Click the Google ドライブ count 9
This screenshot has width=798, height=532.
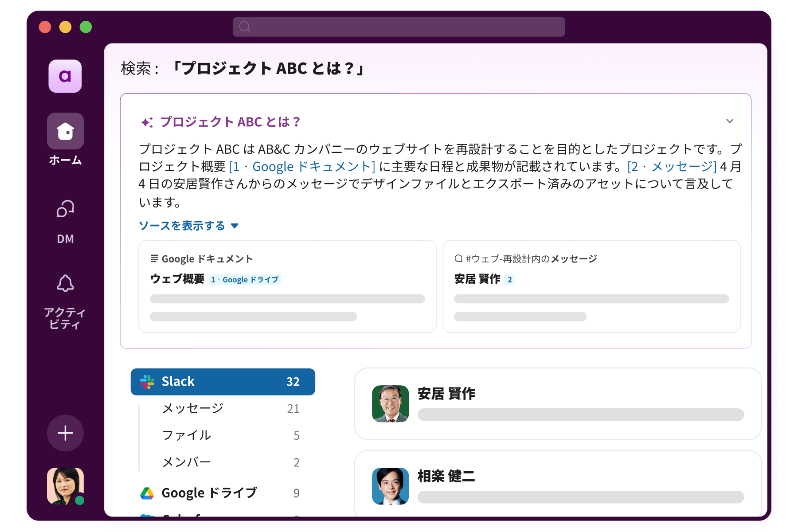tap(297, 493)
